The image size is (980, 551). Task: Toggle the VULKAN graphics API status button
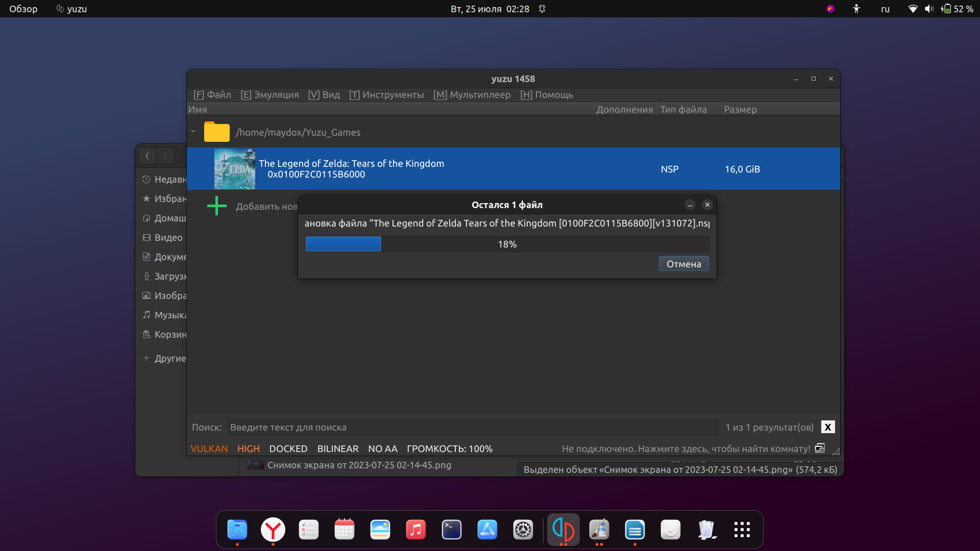pos(209,448)
